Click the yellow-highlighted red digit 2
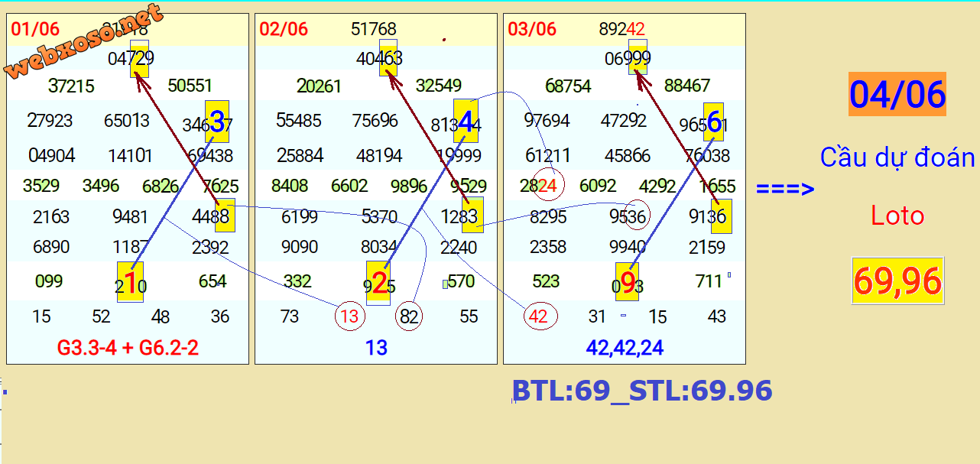Viewport: 980px width, 464px height. (378, 282)
